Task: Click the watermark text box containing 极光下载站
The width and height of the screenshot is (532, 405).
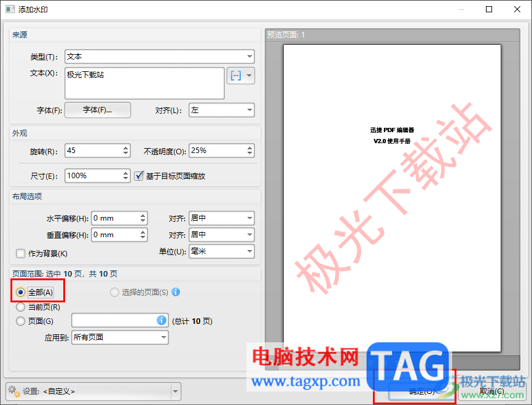Action: pos(144,83)
